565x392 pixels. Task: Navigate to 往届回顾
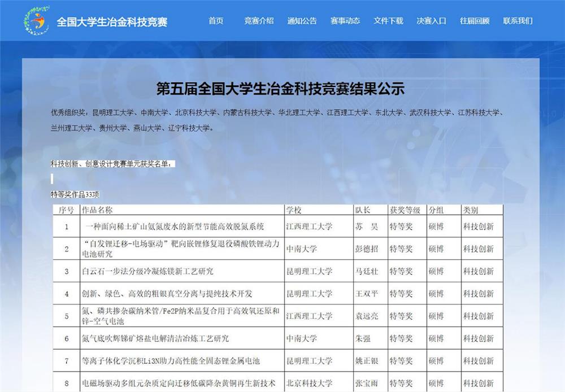tap(475, 21)
